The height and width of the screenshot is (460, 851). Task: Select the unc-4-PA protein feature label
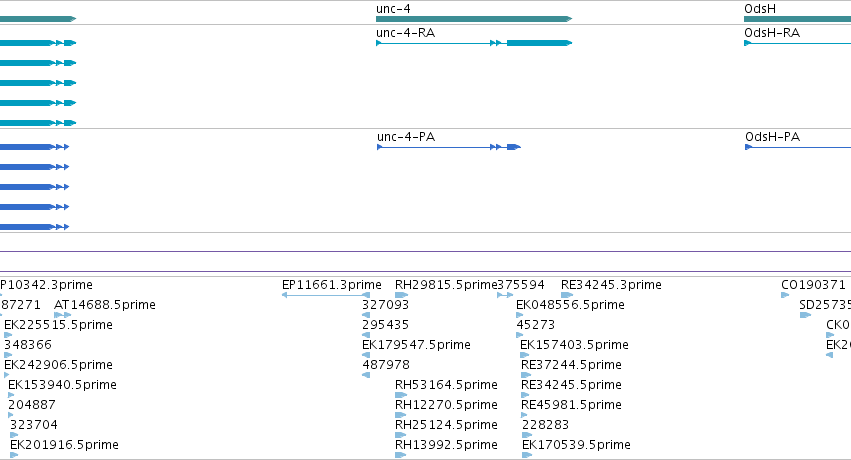tap(406, 137)
